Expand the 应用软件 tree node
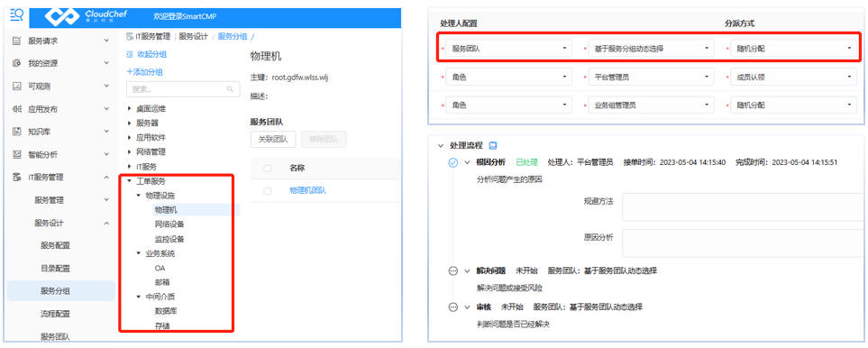Image resolution: width=868 pixels, height=348 pixels. pos(130,137)
